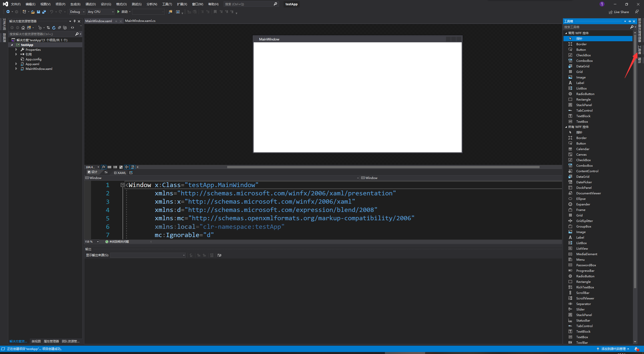Toggle effects rendering with the fx designer button

pos(104,167)
